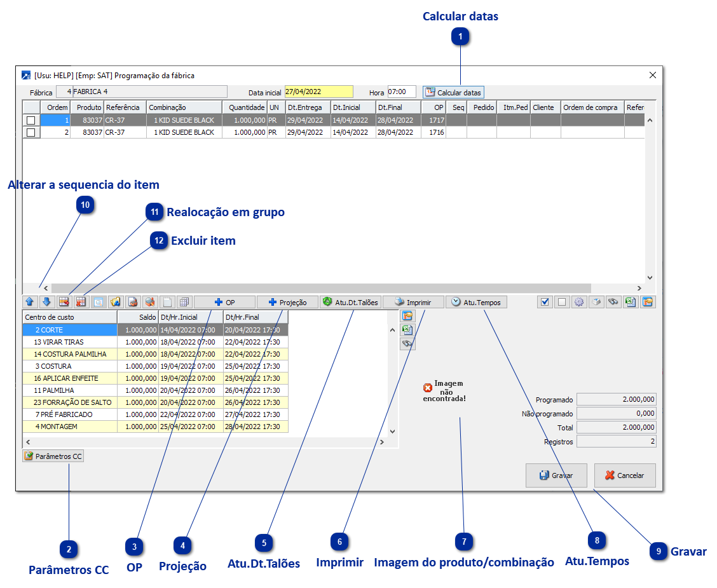The width and height of the screenshot is (717, 588).
Task: Move item up with blue up arrow
Action: pos(30,302)
